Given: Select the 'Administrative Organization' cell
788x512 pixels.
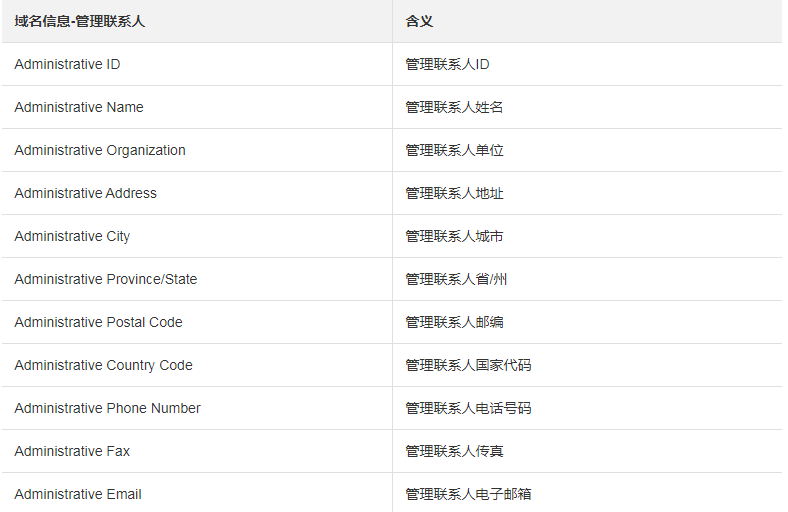Looking at the screenshot, I should click(x=100, y=150).
